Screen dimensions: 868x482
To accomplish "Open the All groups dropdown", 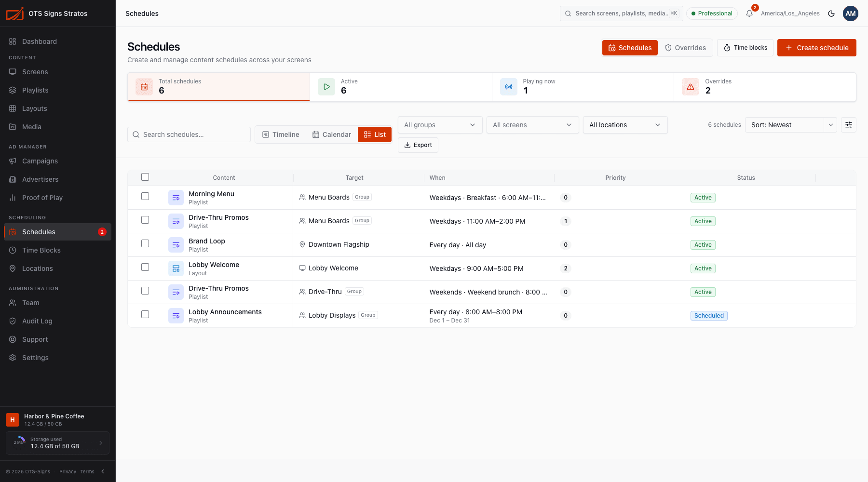I will (x=440, y=125).
